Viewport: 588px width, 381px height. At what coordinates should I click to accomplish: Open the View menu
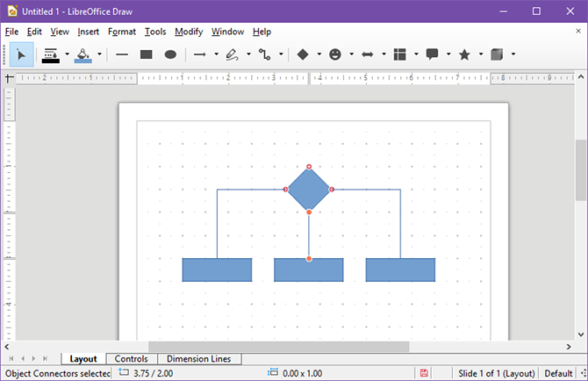click(x=60, y=32)
